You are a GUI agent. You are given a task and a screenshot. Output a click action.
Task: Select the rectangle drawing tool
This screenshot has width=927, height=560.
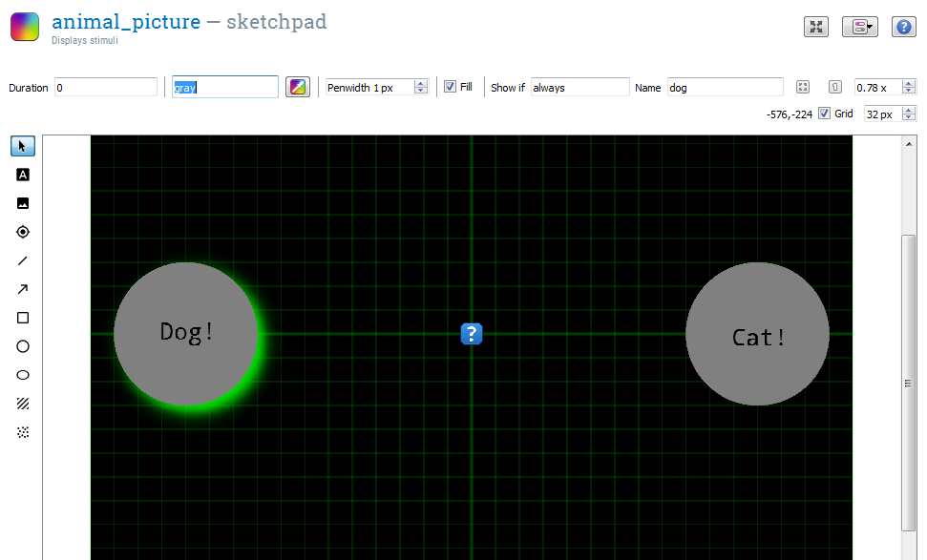click(23, 318)
